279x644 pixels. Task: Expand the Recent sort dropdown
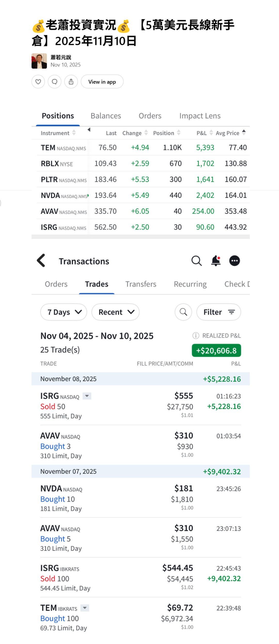[x=115, y=312]
